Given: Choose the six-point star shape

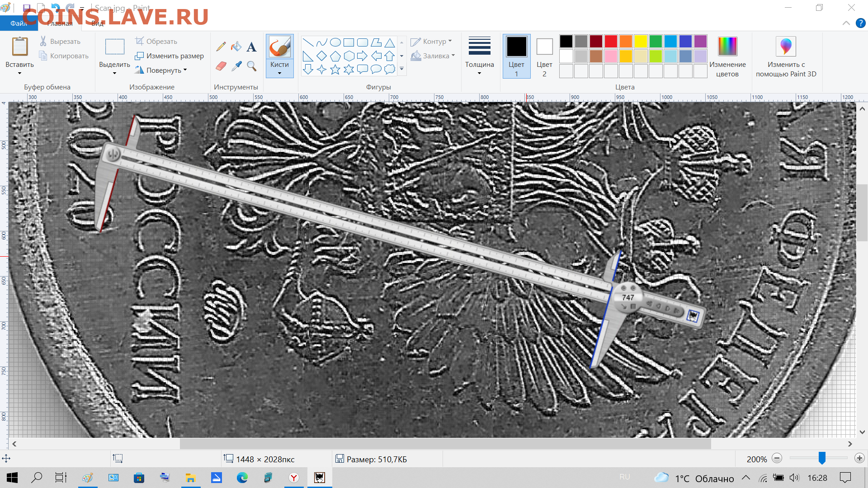Looking at the screenshot, I should pos(349,69).
